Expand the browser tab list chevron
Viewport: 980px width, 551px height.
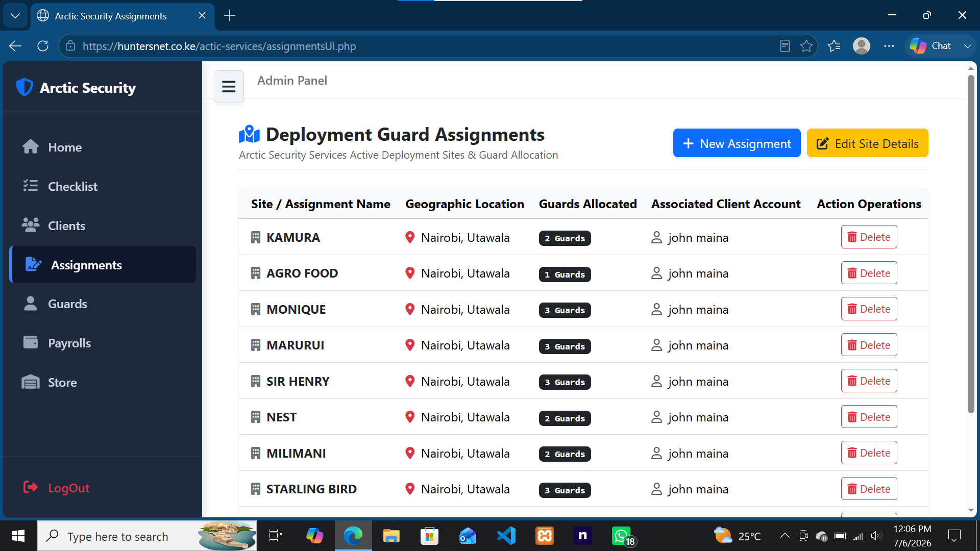pos(15,15)
